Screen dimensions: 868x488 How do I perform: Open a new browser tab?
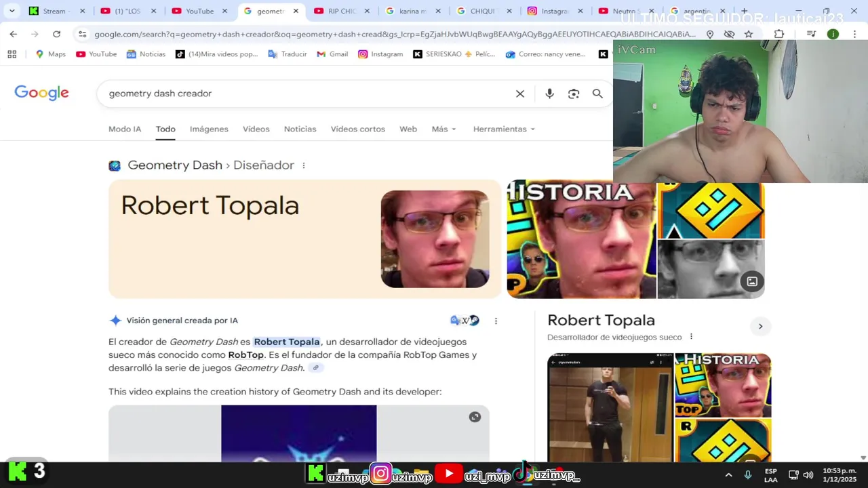click(x=744, y=11)
